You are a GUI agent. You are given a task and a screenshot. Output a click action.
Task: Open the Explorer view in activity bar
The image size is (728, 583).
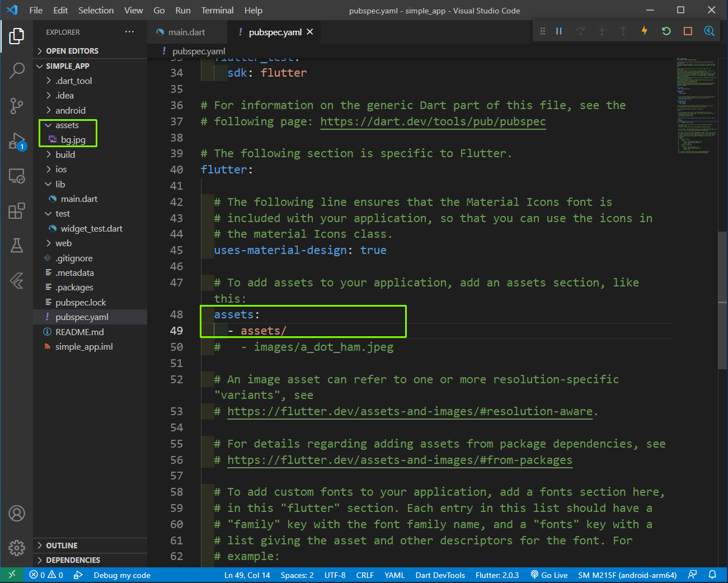(17, 36)
